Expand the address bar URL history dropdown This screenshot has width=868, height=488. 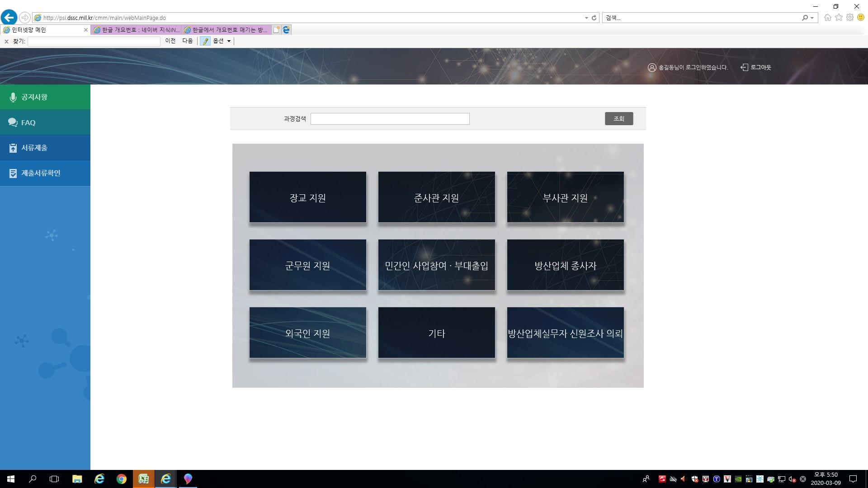[586, 18]
